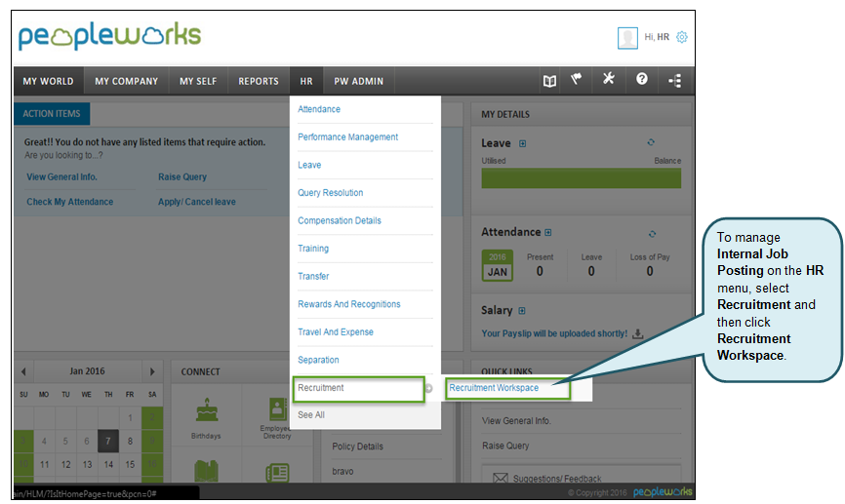Click the Apply/ Cancel leave link
845x504 pixels.
pos(196,202)
